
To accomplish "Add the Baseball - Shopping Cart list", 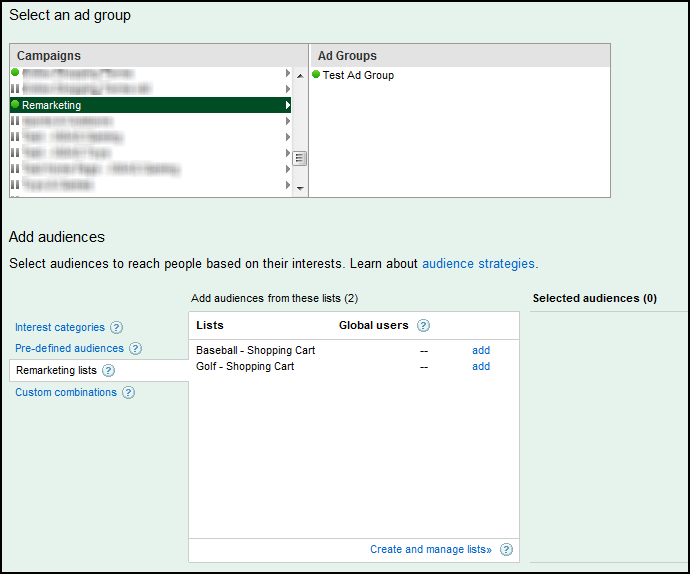I will [481, 350].
